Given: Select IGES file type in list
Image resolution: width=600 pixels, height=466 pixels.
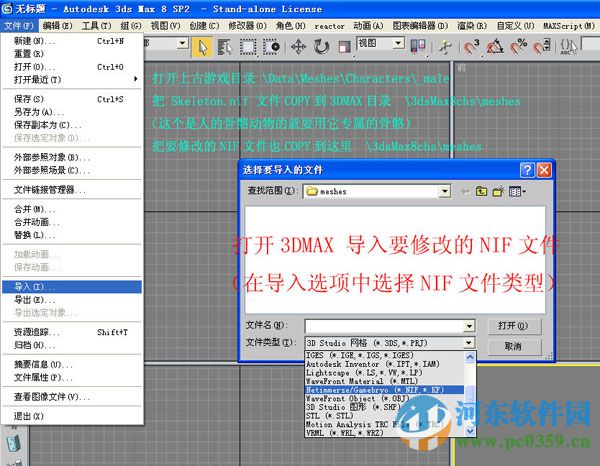Looking at the screenshot, I should (385, 355).
